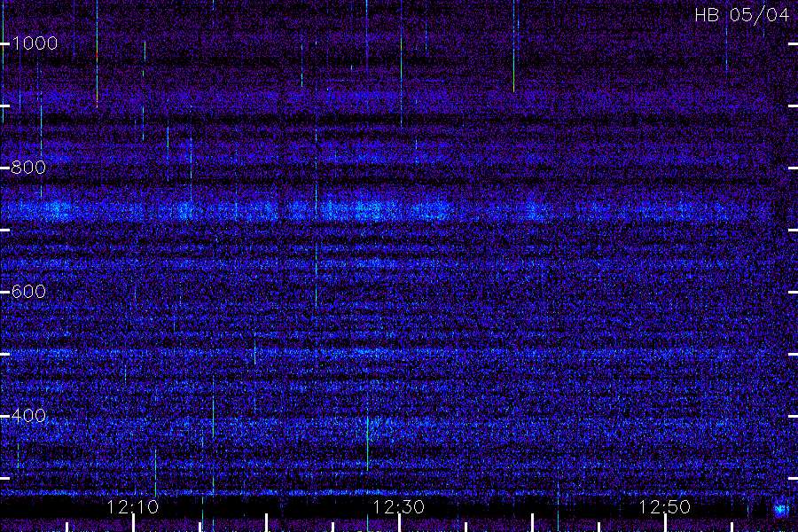The width and height of the screenshot is (798, 532).
Task: Click the 12:50 time label
Action: tap(664, 507)
